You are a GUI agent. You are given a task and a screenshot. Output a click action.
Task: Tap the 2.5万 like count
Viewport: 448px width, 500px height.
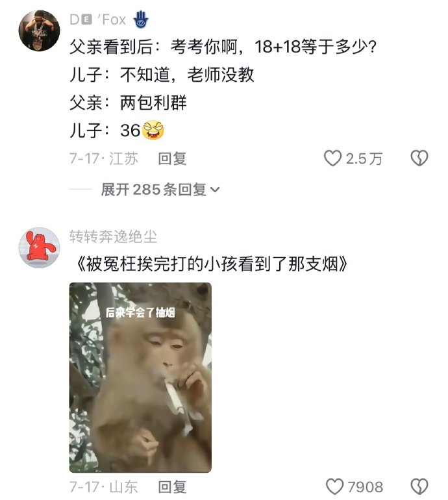click(364, 158)
